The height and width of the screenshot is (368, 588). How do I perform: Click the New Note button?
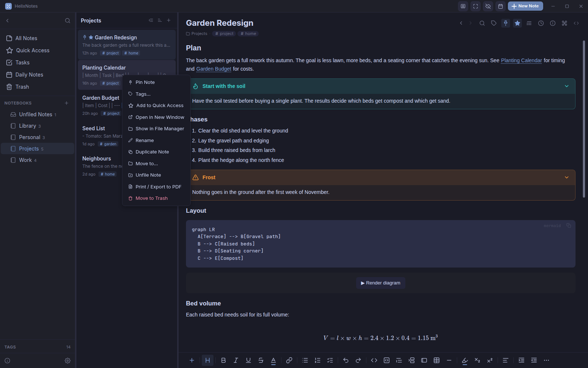525,6
